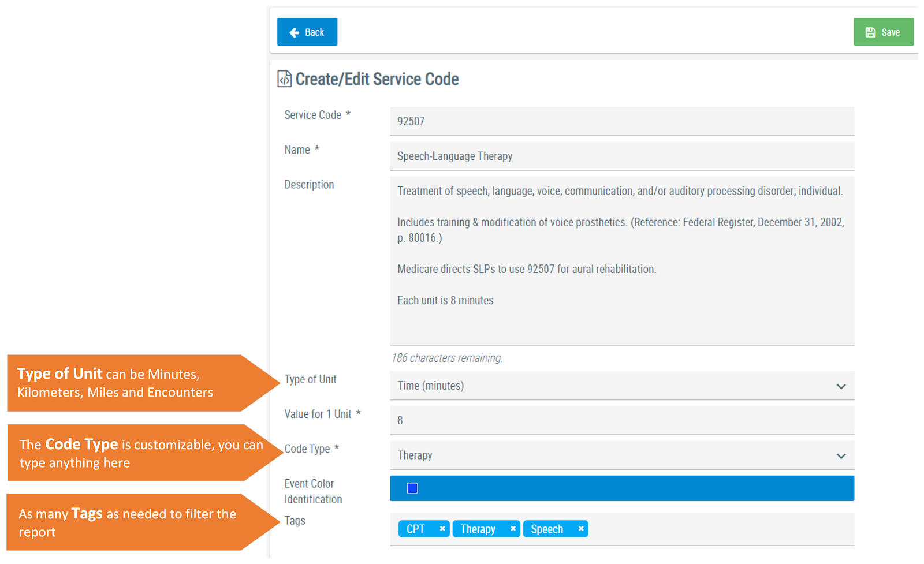Click the Code Type dropdown chevron
Image resolution: width=924 pixels, height=564 pixels.
(x=842, y=455)
